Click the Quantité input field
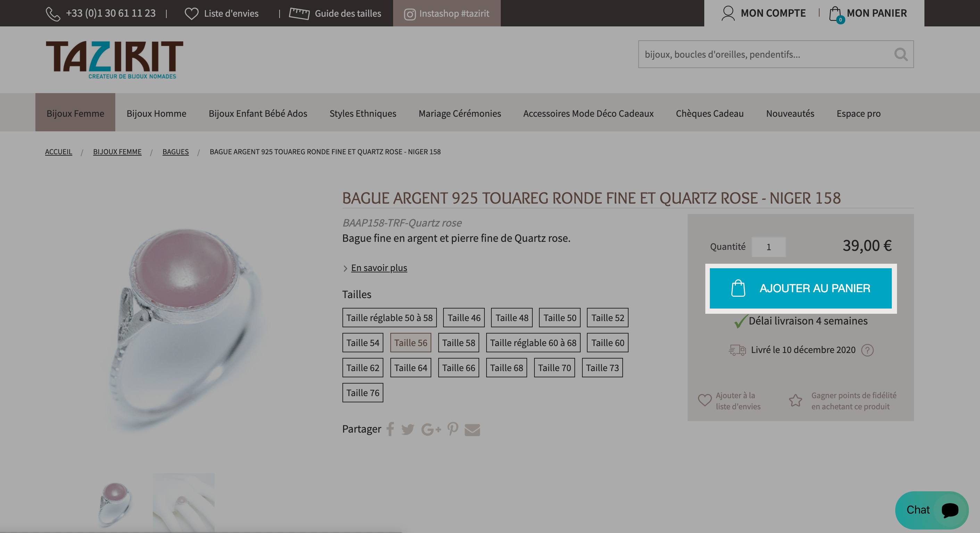The height and width of the screenshot is (533, 980). [x=768, y=247]
